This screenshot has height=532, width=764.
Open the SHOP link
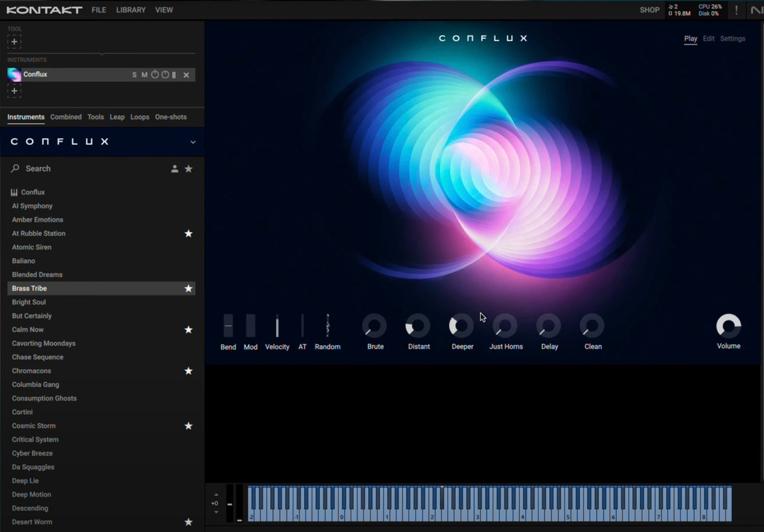[650, 10]
